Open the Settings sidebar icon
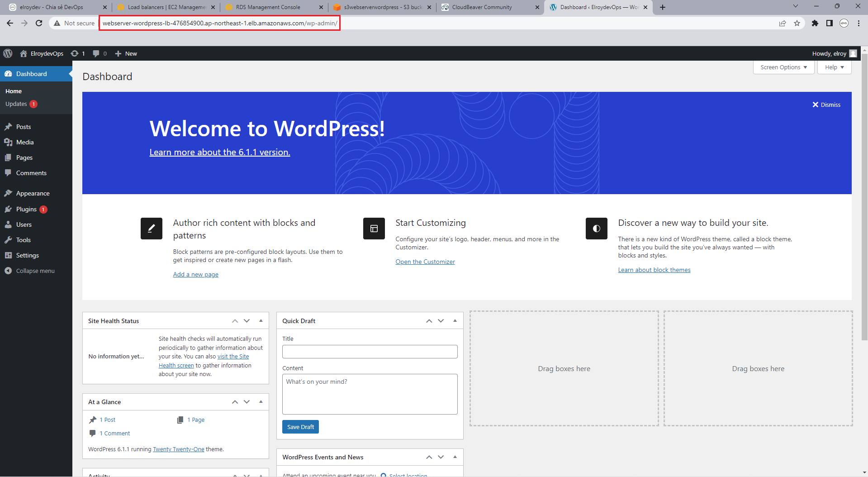 (x=8, y=255)
